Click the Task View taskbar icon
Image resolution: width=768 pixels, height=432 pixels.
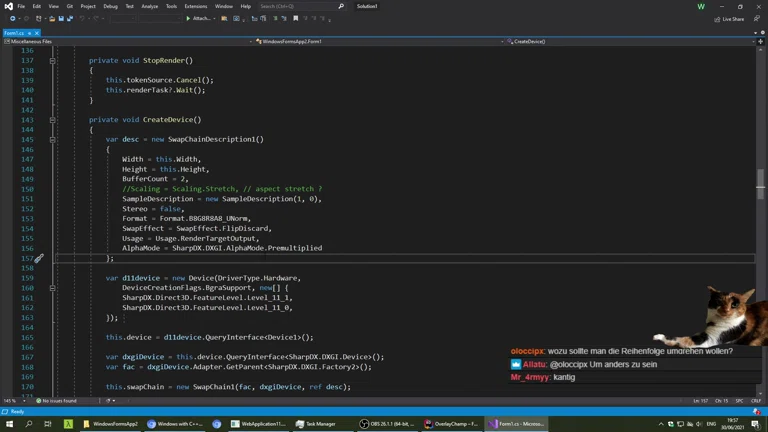pos(48,424)
